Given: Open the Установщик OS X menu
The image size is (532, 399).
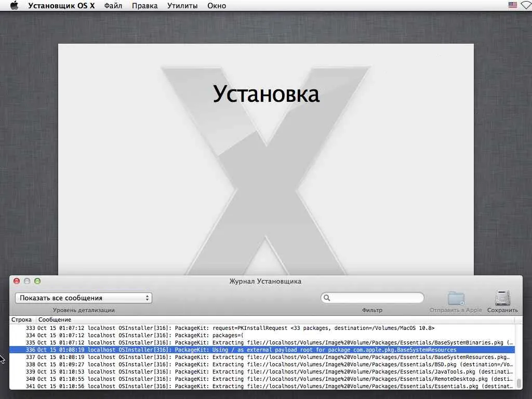Looking at the screenshot, I should pos(61,6).
